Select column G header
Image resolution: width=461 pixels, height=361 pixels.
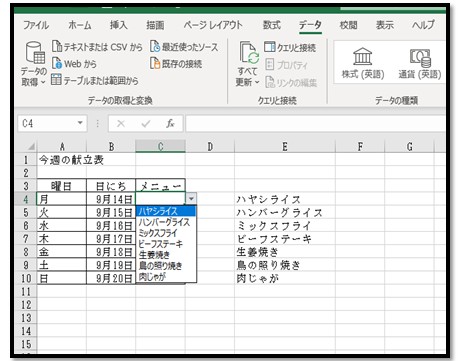(x=409, y=147)
